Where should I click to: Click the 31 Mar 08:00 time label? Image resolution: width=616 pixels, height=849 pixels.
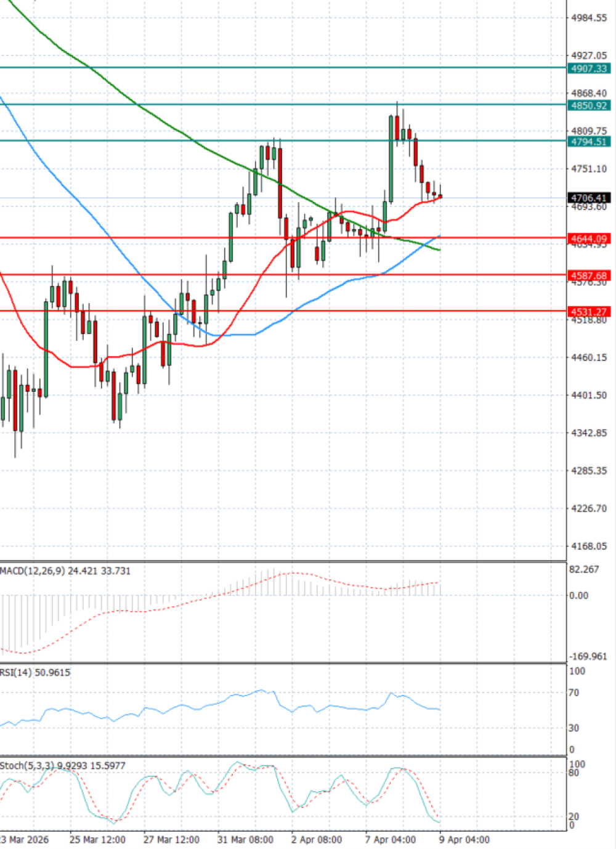coord(245,840)
